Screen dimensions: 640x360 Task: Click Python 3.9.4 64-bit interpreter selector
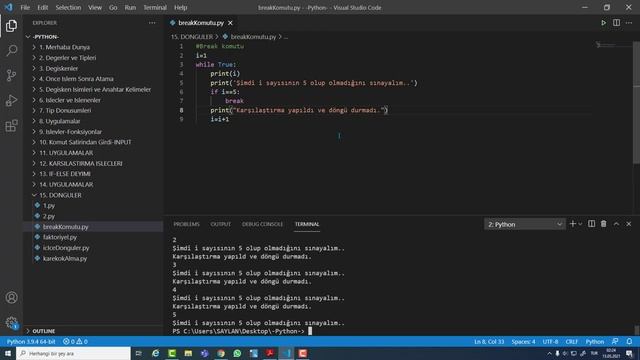pos(31,341)
